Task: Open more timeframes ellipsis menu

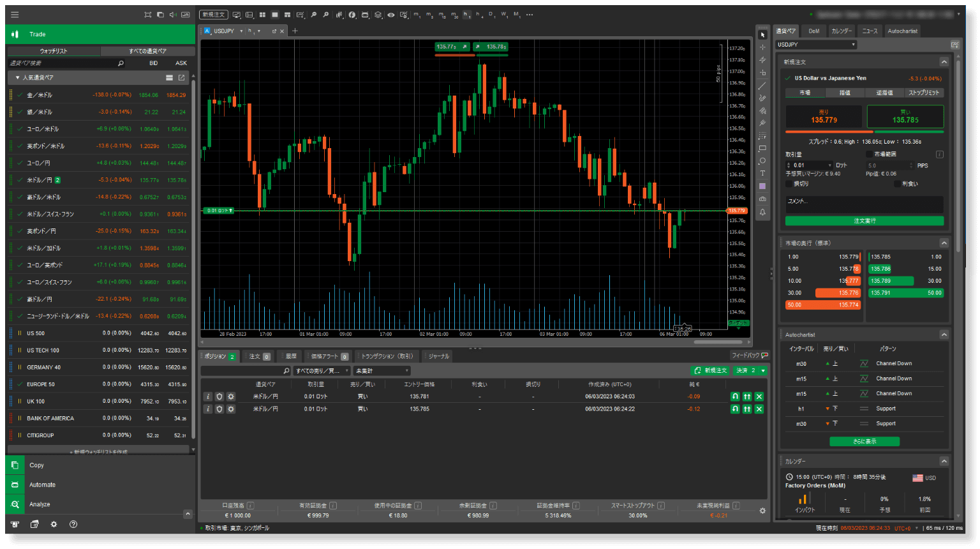Action: tap(530, 15)
